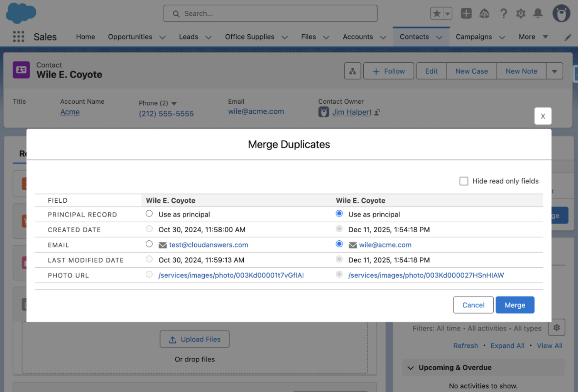The height and width of the screenshot is (392, 578).
Task: Enable the Hide read only fields checkbox
Action: 464,181
